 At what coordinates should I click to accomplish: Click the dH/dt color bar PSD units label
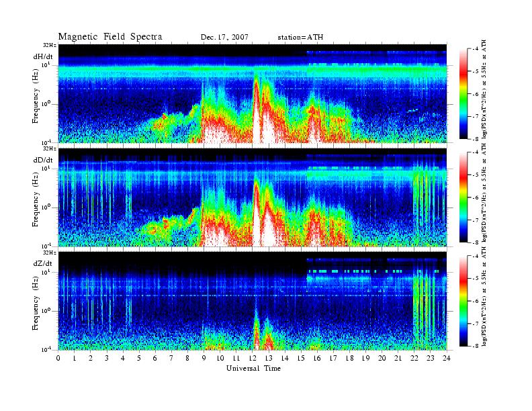click(484, 89)
